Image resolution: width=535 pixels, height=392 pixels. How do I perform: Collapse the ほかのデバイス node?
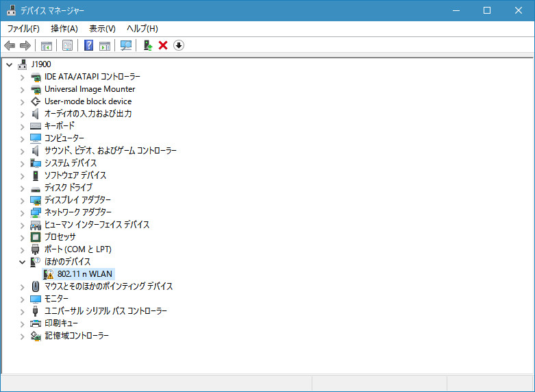[22, 262]
